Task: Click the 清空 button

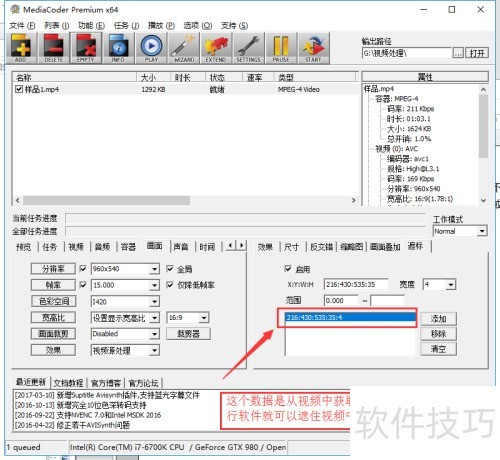Action: tap(438, 349)
